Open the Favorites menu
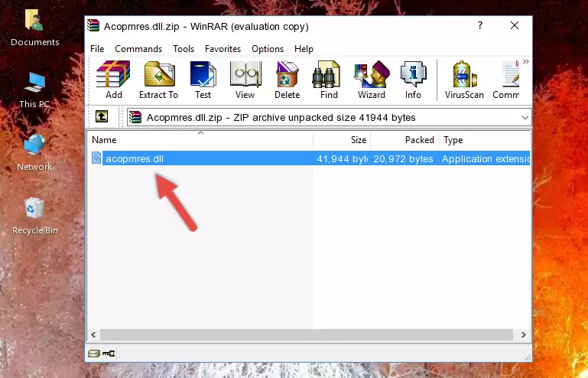Viewport: 588px width, 378px height. click(223, 49)
